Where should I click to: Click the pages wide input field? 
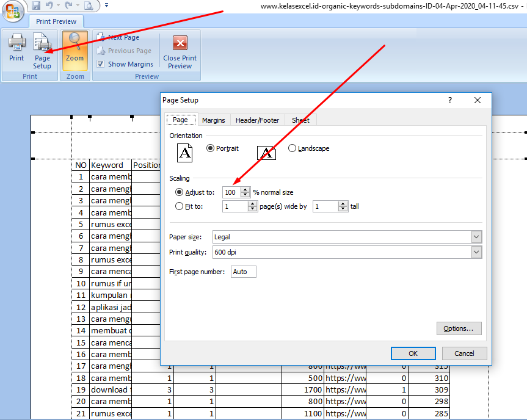[x=235, y=206]
